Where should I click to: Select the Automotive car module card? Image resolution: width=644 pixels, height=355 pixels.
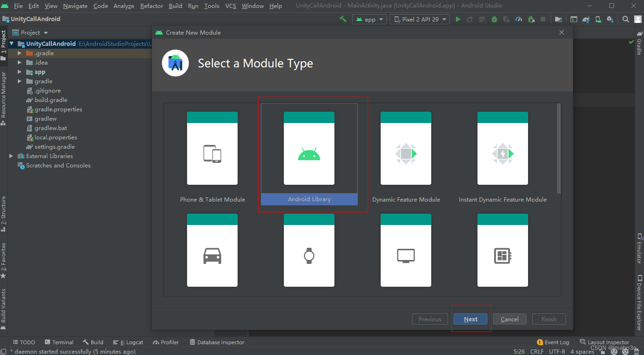[x=212, y=250]
